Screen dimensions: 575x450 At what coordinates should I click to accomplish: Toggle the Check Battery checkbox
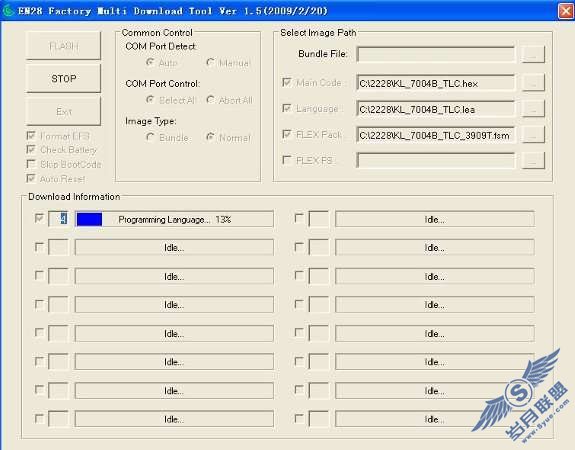click(31, 150)
